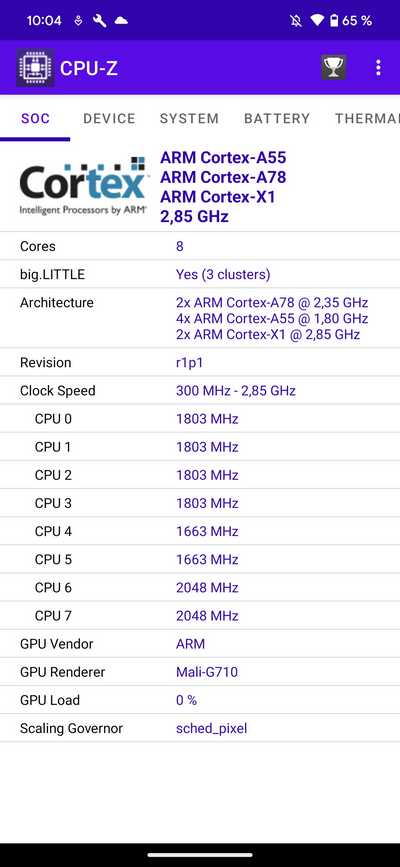Screen dimensions: 400x867
Task: Tap the muted notifications bell icon
Action: click(x=296, y=21)
